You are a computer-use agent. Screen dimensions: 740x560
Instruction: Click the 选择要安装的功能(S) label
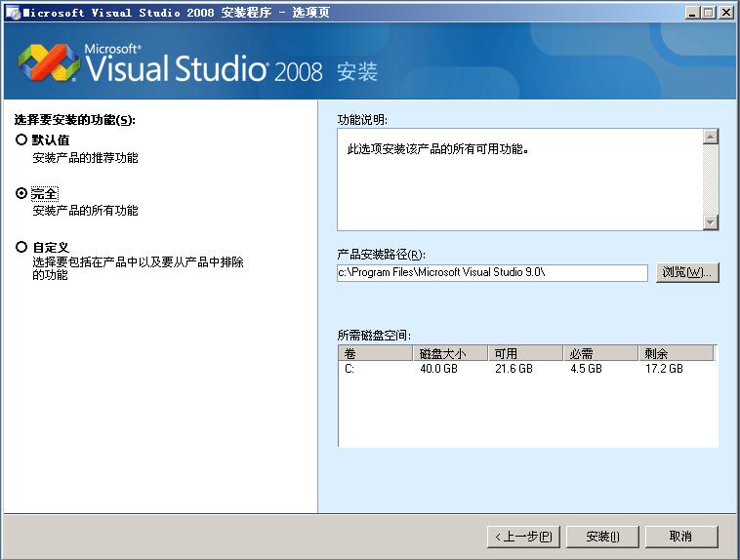coord(74,120)
